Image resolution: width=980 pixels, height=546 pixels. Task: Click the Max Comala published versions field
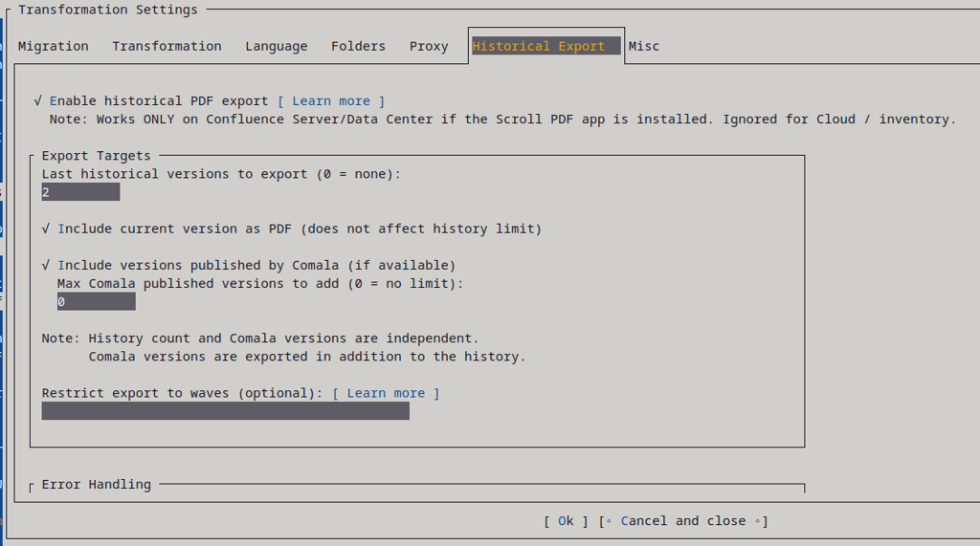click(96, 302)
